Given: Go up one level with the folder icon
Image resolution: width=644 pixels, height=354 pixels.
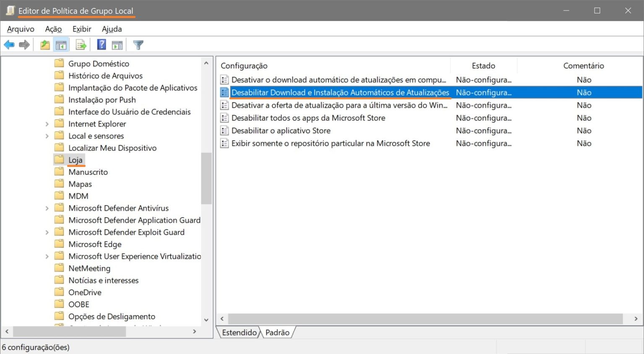Looking at the screenshot, I should [44, 44].
